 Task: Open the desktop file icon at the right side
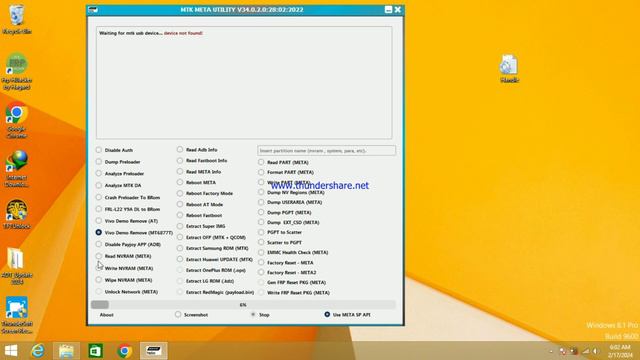point(509,68)
